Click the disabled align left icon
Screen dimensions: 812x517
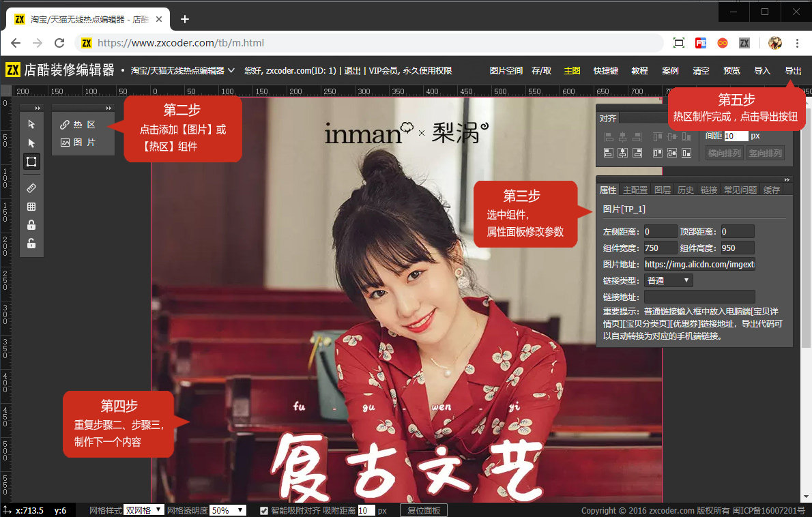(609, 136)
